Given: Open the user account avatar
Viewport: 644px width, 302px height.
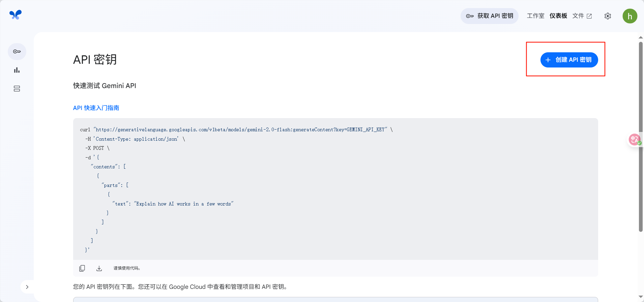Looking at the screenshot, I should (x=630, y=16).
